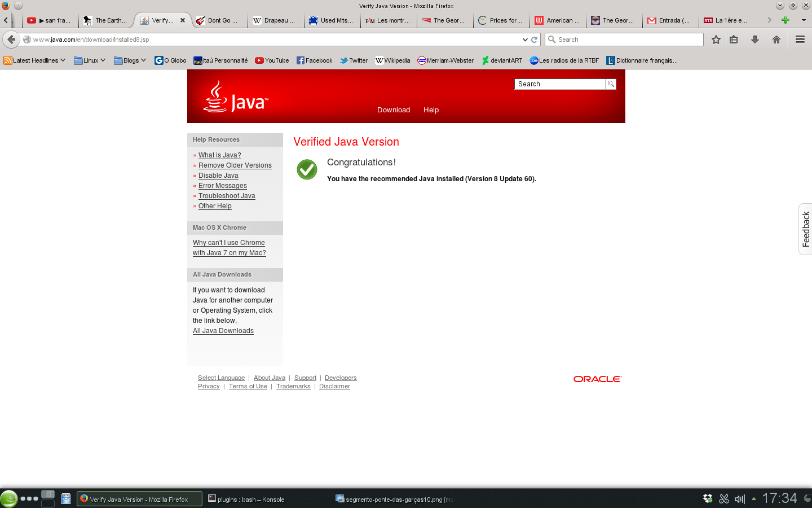This screenshot has height=508, width=812.
Task: Open the Feedback side tab
Action: point(805,229)
